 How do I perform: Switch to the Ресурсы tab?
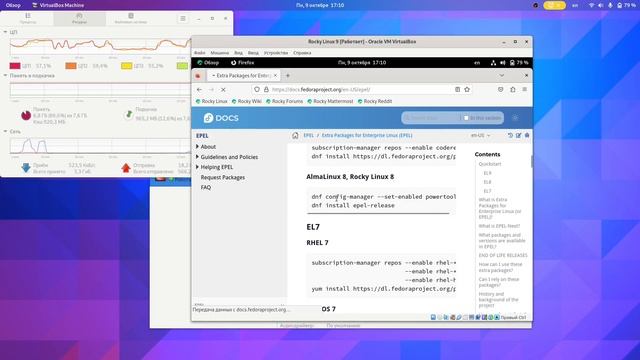[79, 18]
